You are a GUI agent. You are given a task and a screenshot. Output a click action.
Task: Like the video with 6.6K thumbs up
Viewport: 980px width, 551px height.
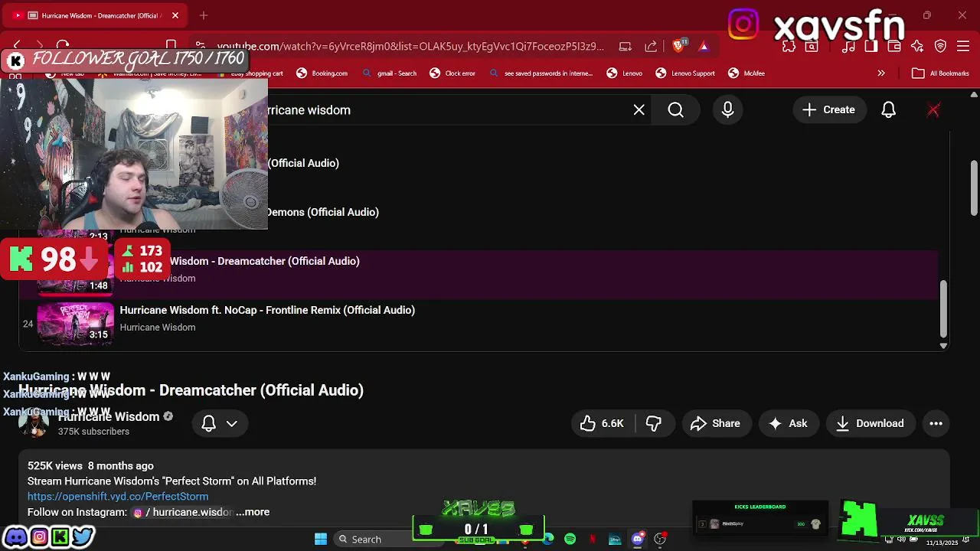[602, 423]
